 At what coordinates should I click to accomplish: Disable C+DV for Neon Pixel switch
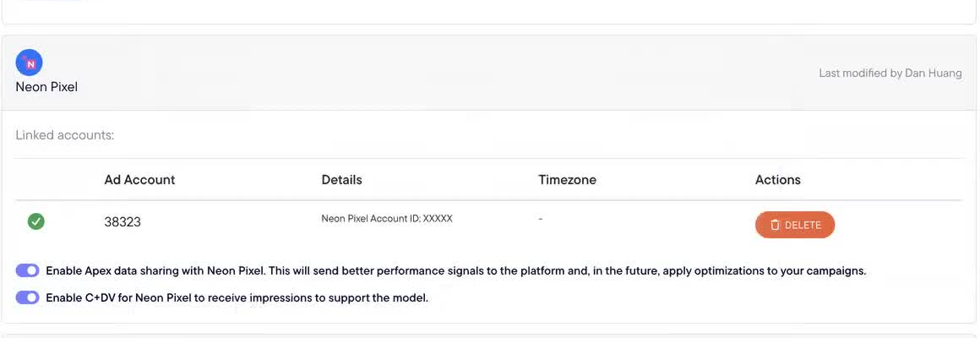[28, 297]
